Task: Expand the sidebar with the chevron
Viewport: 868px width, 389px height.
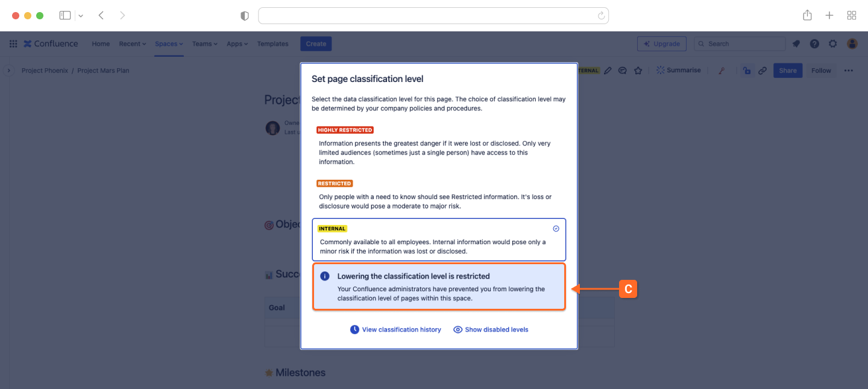Action: [8, 71]
